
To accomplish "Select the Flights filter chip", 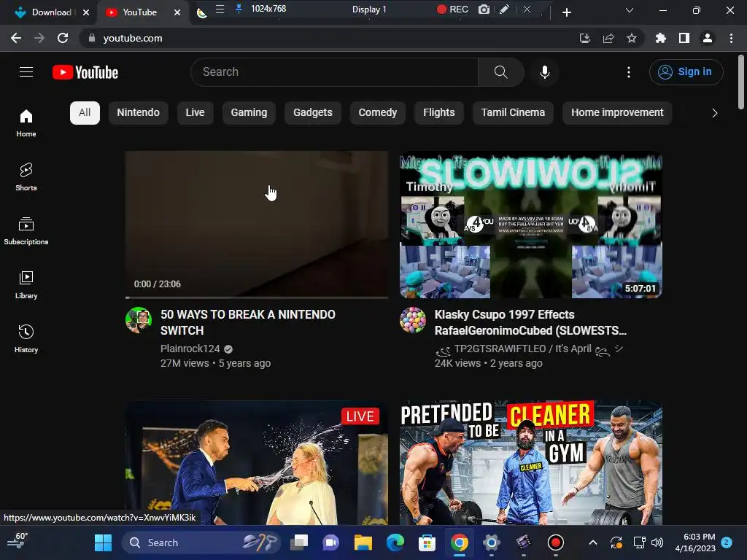I will [x=438, y=113].
